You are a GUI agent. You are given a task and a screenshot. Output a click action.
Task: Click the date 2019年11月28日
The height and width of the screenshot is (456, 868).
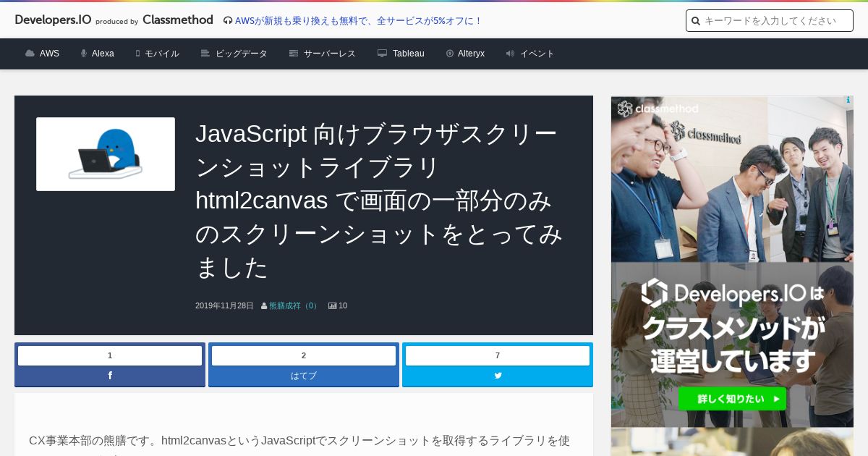tap(224, 306)
